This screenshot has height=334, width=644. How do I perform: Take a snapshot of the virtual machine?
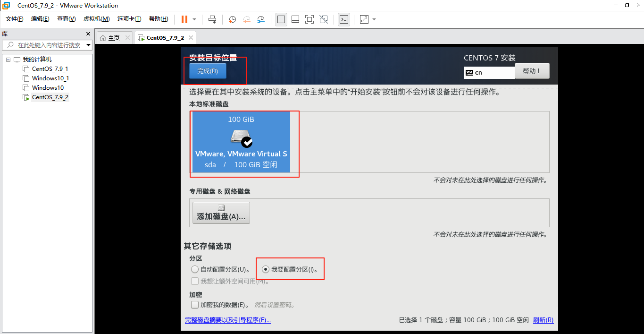pos(231,19)
